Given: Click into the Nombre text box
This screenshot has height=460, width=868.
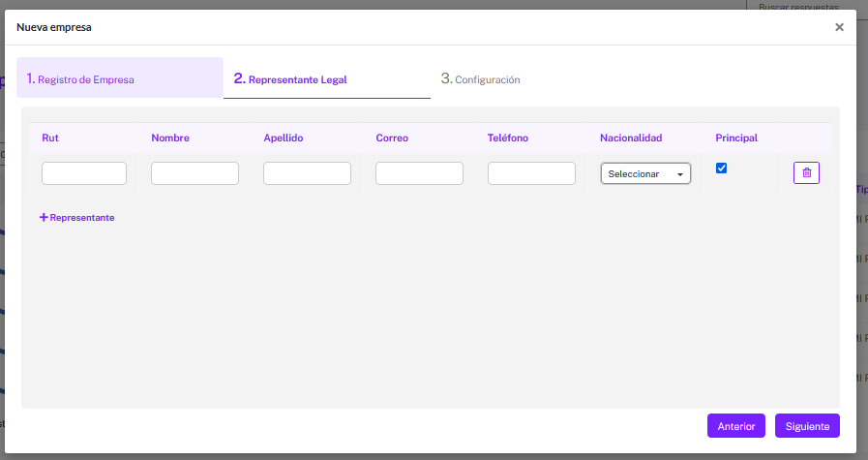Looking at the screenshot, I should click(x=195, y=173).
